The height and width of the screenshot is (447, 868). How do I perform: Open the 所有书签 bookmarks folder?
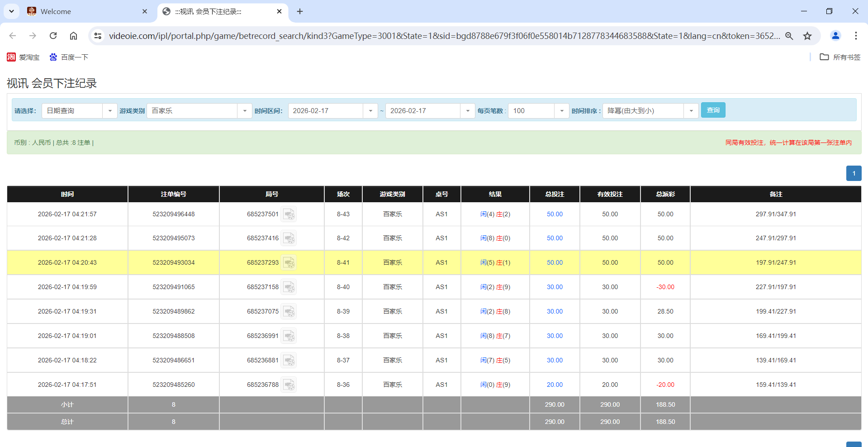(839, 57)
